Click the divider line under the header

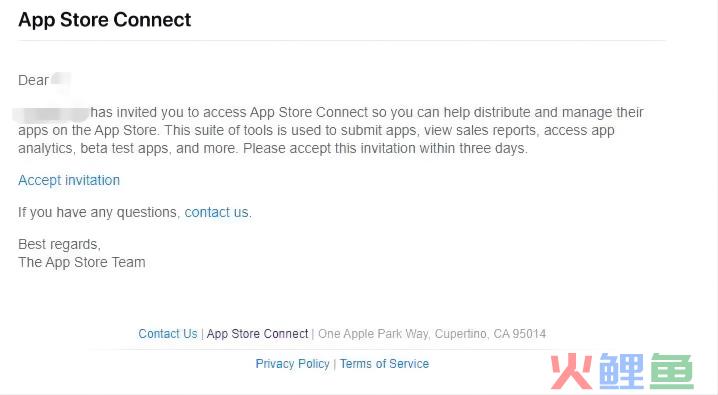342,41
